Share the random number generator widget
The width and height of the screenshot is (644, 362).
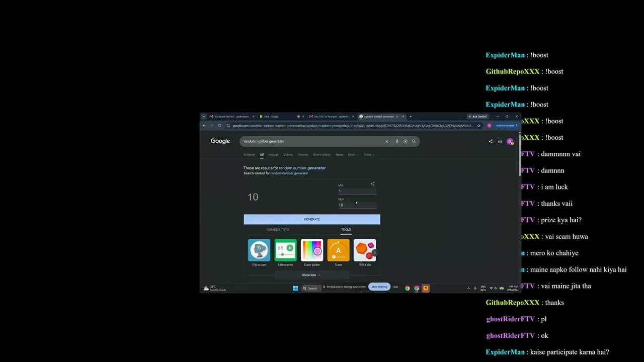372,184
